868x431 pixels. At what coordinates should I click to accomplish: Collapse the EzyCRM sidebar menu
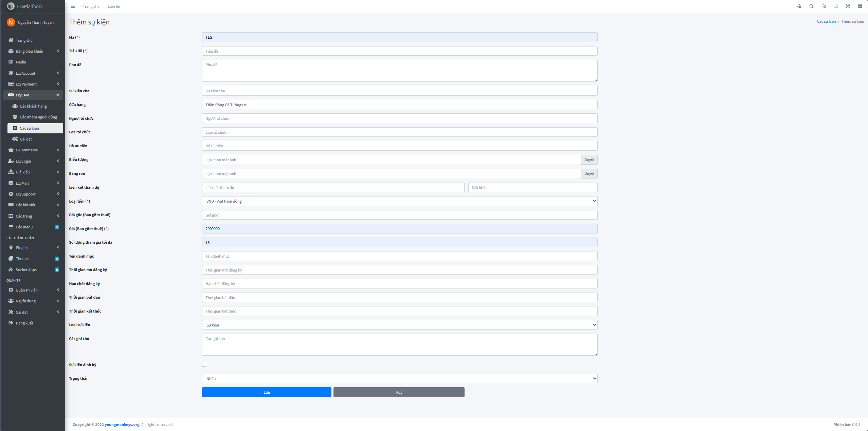[33, 95]
